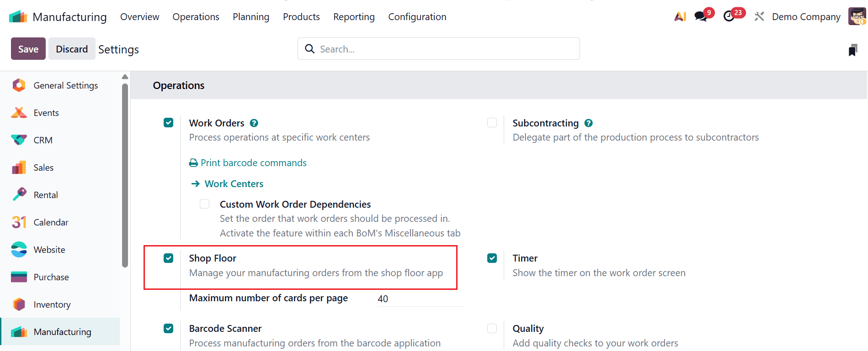This screenshot has width=868, height=351.
Task: Disable the Timer option
Action: (x=492, y=258)
